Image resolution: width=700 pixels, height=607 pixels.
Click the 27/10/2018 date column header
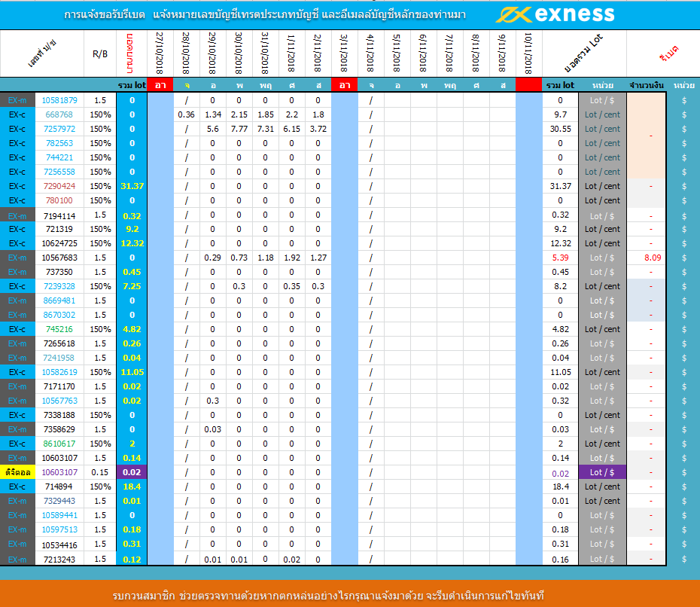coord(160,53)
